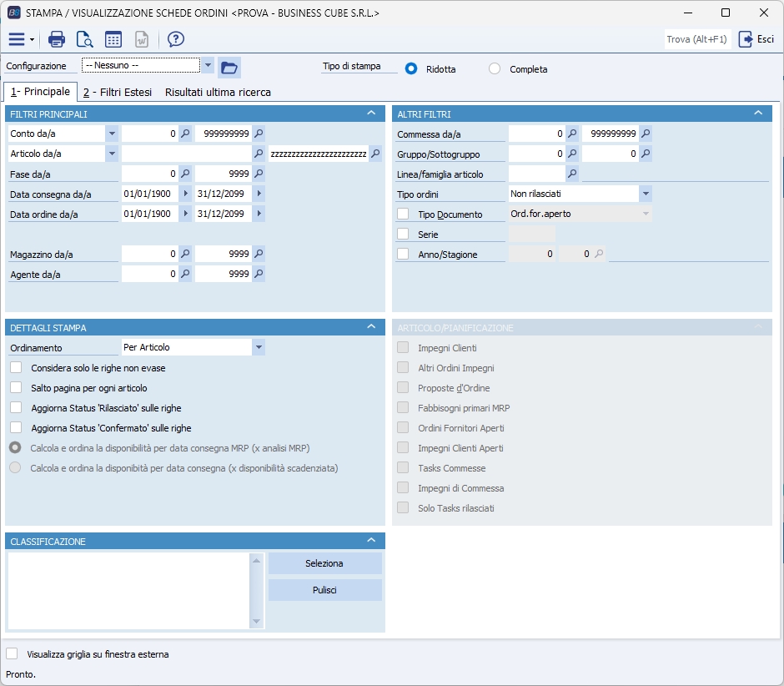Tick the Tipo Documento checkbox
Screen dimensions: 784x686
[x=403, y=214]
